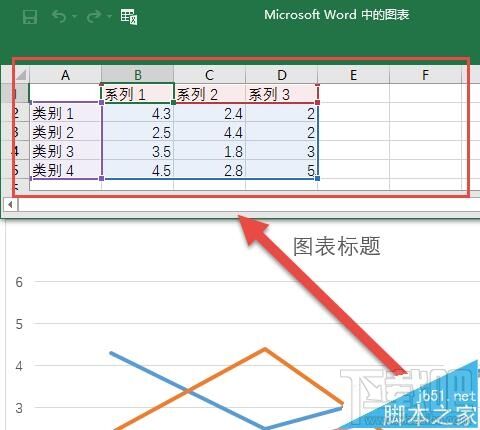Viewport: 480px width, 430px height.
Task: Click empty cell A1
Action: pyautogui.click(x=65, y=94)
